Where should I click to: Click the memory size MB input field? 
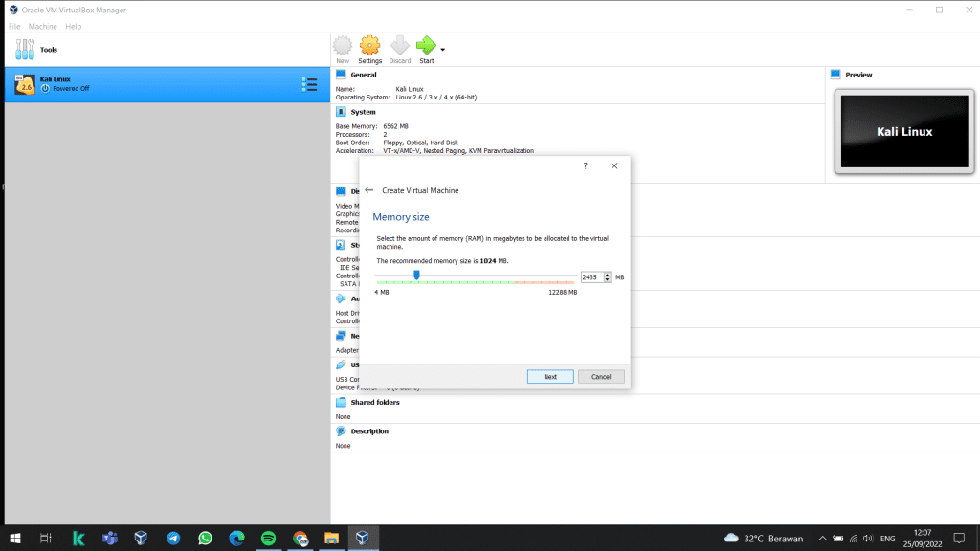click(x=590, y=276)
